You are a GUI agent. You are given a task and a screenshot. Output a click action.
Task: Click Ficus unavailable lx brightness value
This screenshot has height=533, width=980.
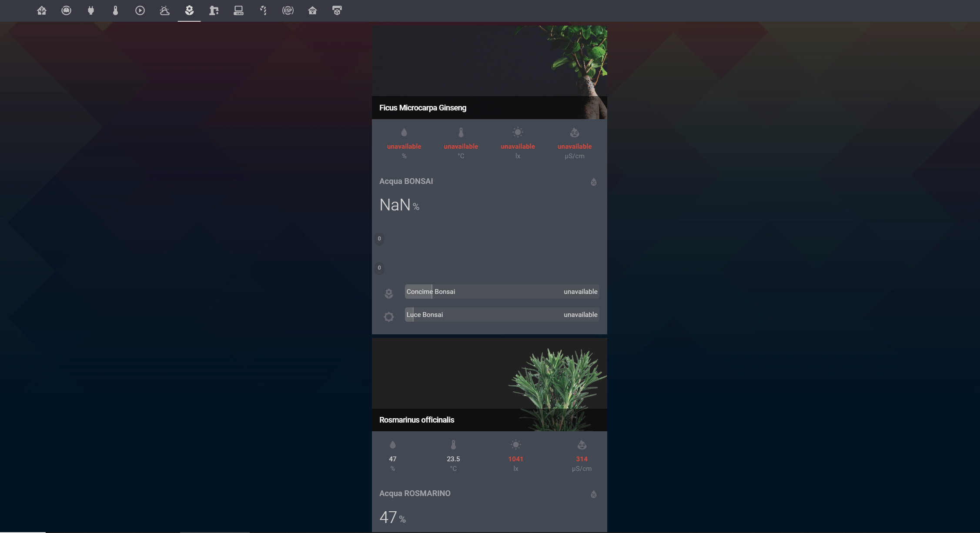(518, 147)
